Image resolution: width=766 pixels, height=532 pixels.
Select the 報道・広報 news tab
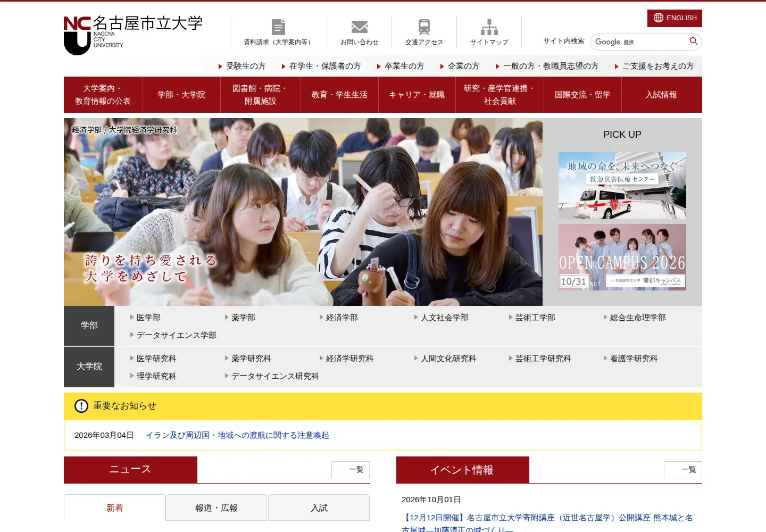(x=217, y=508)
